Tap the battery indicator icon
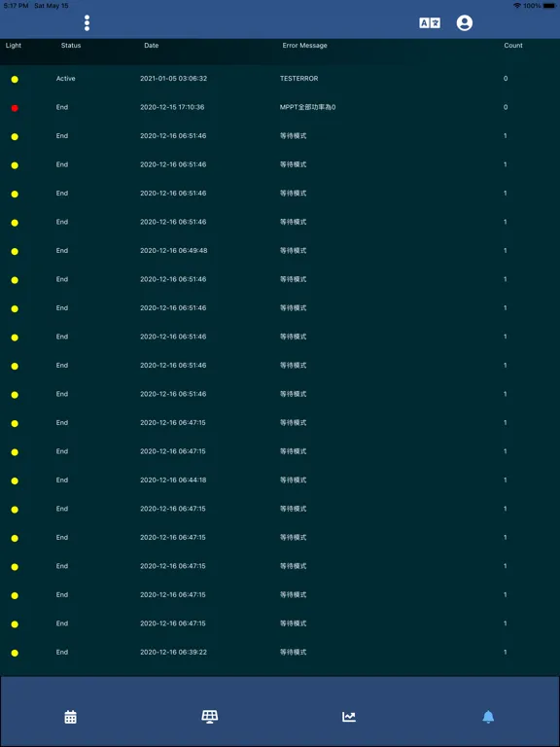Image resolution: width=560 pixels, height=747 pixels. [x=549, y=6]
